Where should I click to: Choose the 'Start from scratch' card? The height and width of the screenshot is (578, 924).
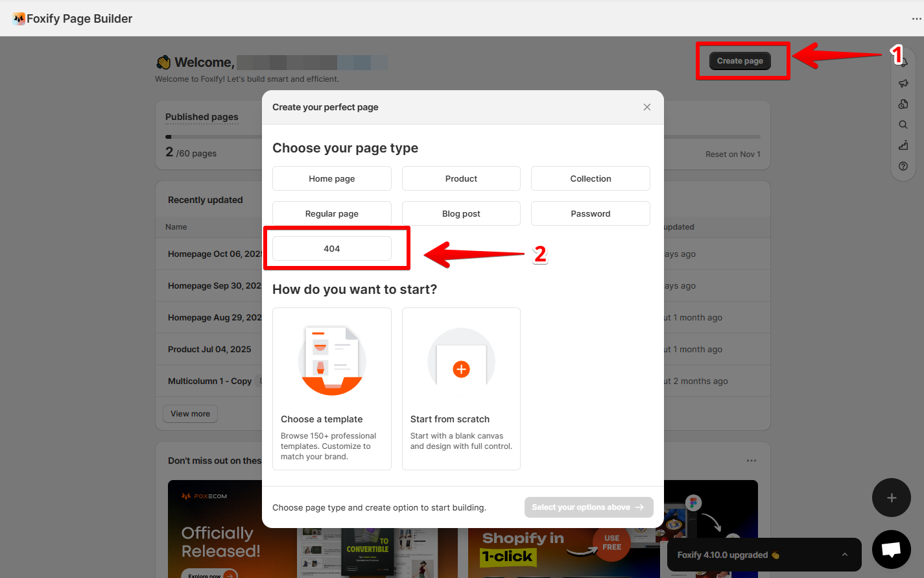pyautogui.click(x=461, y=389)
